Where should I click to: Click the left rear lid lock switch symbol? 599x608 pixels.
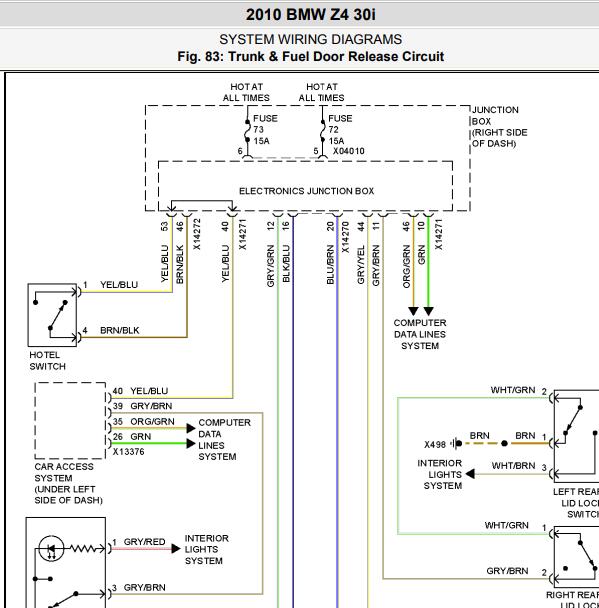[x=577, y=436]
